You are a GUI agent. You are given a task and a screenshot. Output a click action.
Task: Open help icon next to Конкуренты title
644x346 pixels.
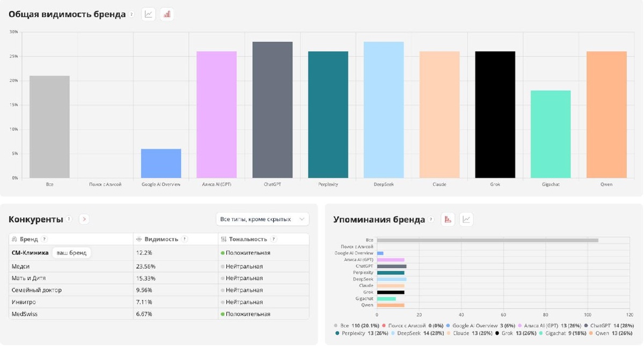(70, 219)
